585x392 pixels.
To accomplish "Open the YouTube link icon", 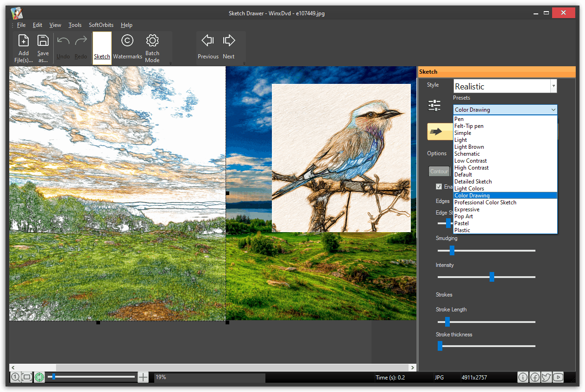I will point(558,377).
